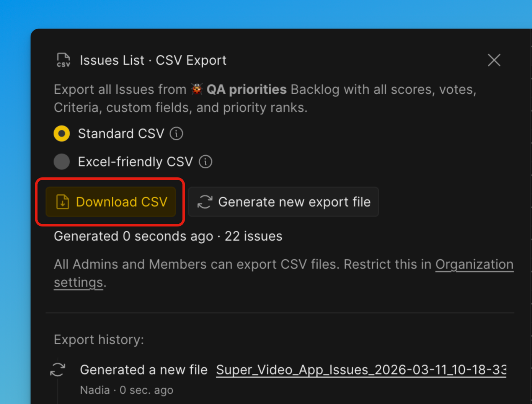Click the CSV file icon in dialog header
This screenshot has height=404, width=532.
pos(63,60)
